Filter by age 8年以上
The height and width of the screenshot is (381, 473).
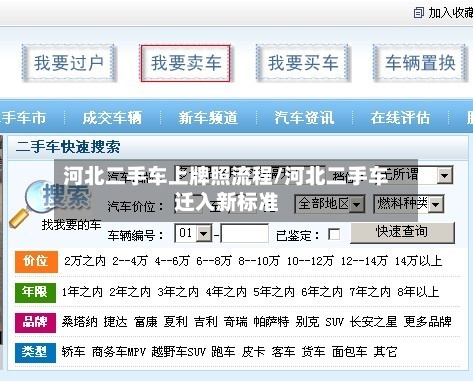point(418,292)
